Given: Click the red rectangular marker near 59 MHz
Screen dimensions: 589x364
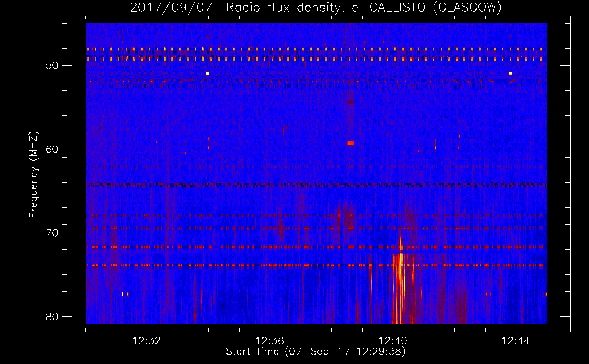Looking at the screenshot, I should (x=351, y=143).
